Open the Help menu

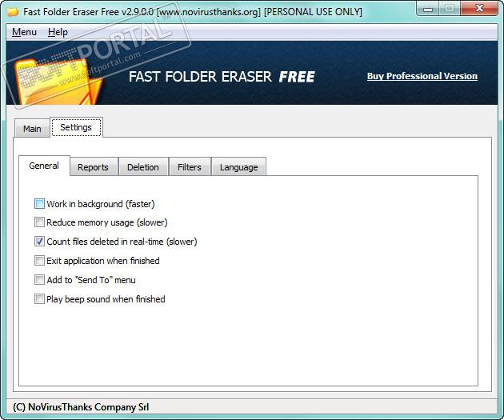click(x=58, y=32)
